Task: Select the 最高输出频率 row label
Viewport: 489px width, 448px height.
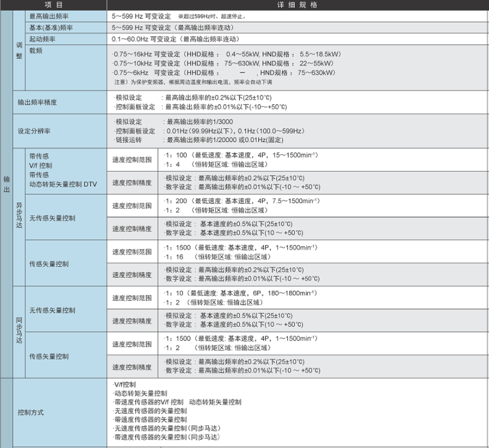Action: [x=49, y=16]
